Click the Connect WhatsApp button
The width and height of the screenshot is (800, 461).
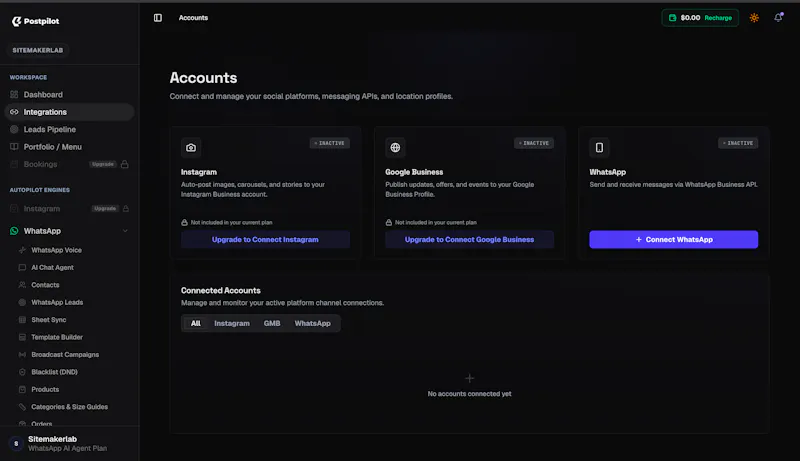(x=673, y=240)
